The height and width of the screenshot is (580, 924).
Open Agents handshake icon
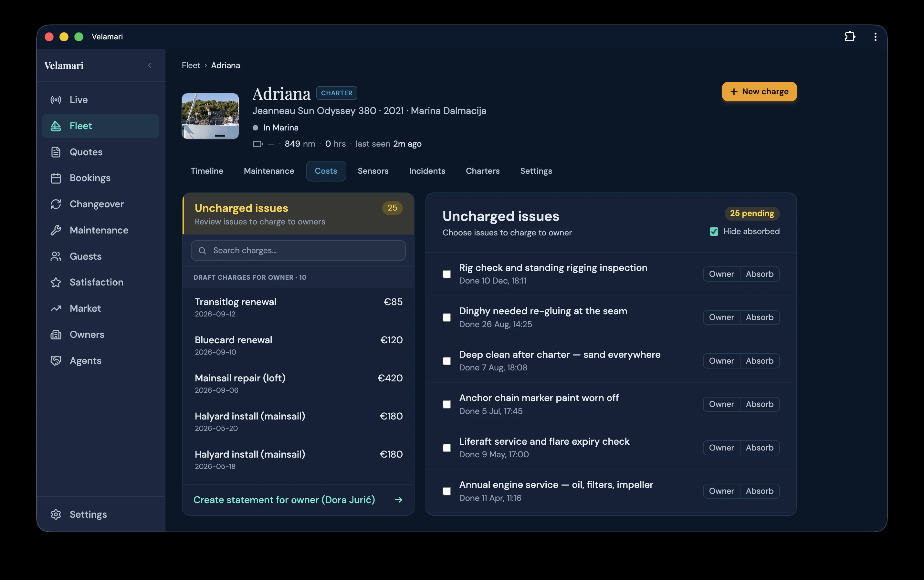coord(56,361)
